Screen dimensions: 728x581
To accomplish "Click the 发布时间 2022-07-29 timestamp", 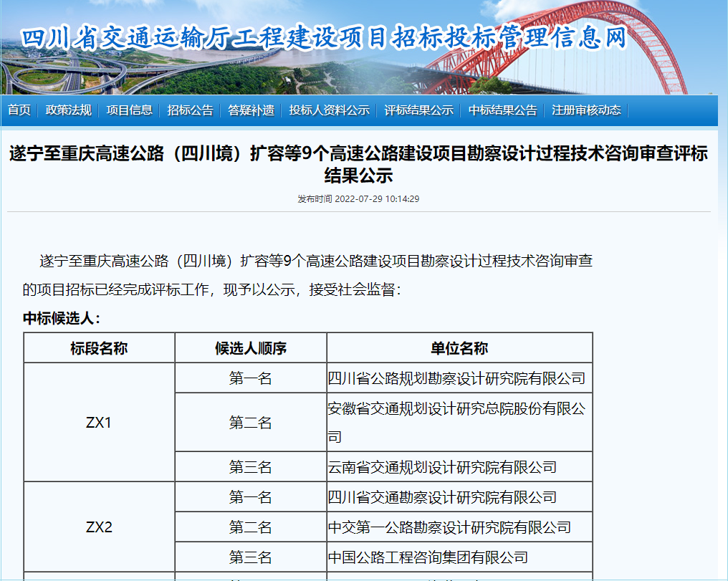I will [358, 199].
